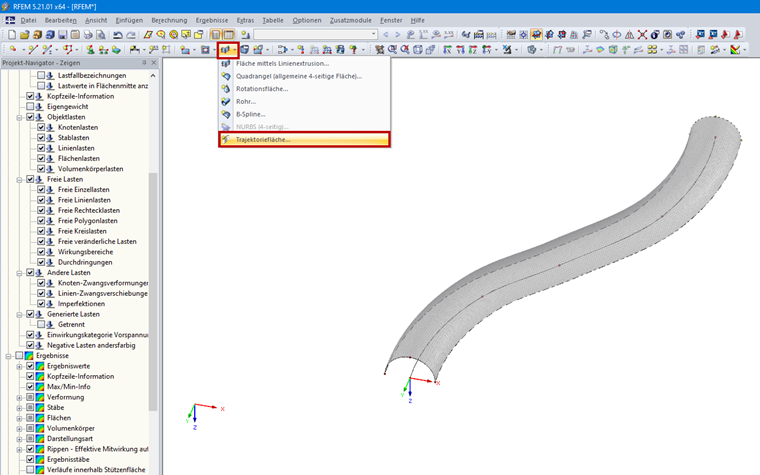This screenshot has height=475, width=760.
Task: Toggle the project navigator panel icon
Action: [x=216, y=34]
